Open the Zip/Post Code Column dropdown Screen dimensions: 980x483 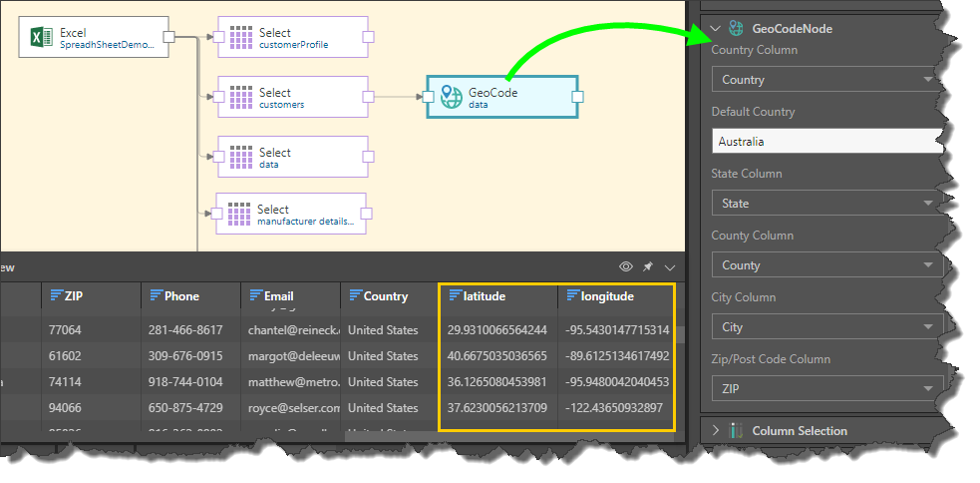click(x=825, y=389)
